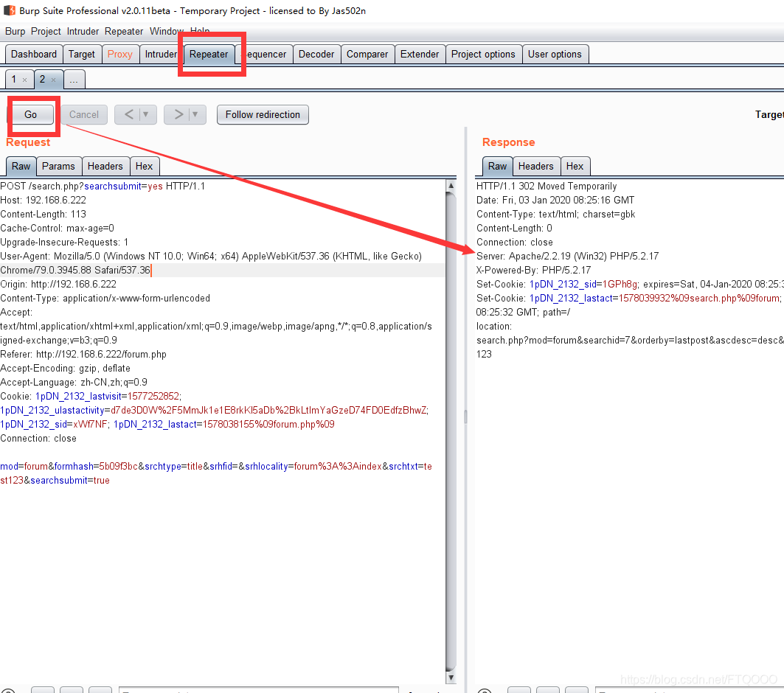
Task: Click the Cancel button
Action: click(x=84, y=114)
